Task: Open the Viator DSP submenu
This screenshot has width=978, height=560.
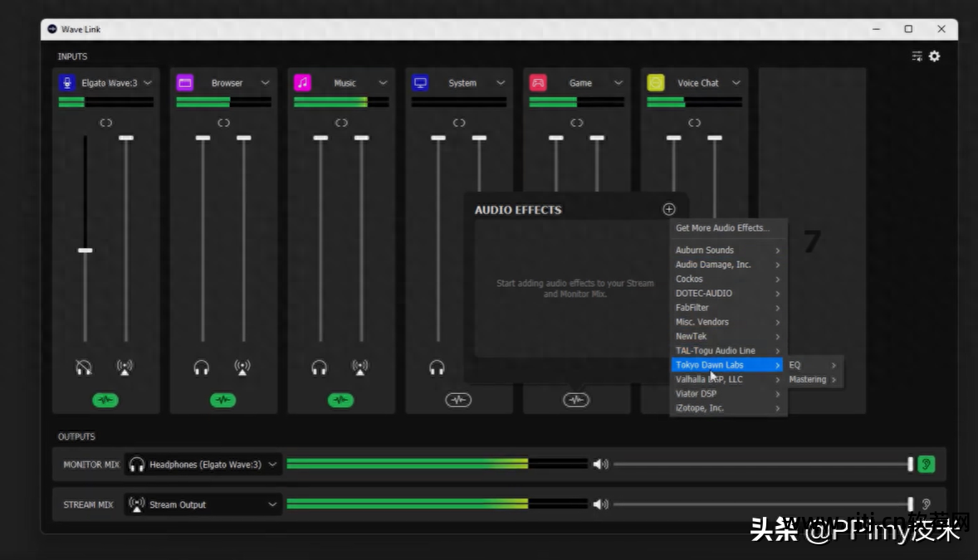Action: pyautogui.click(x=728, y=393)
